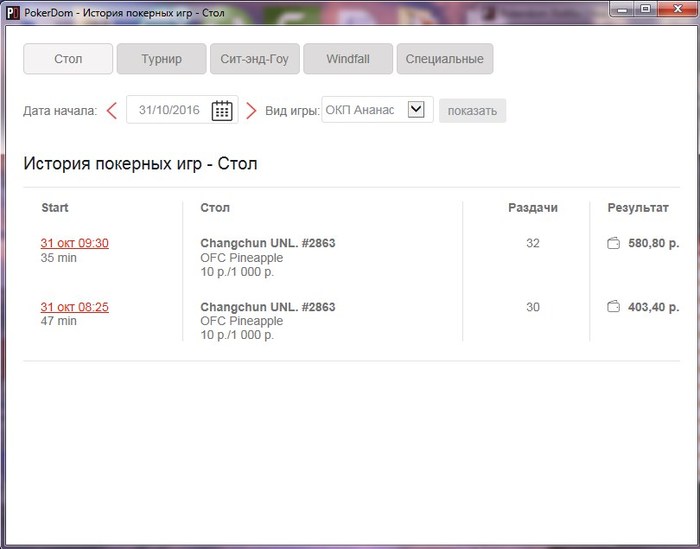Click the result amount 403,40 р.
700x549 pixels.
[x=654, y=307]
